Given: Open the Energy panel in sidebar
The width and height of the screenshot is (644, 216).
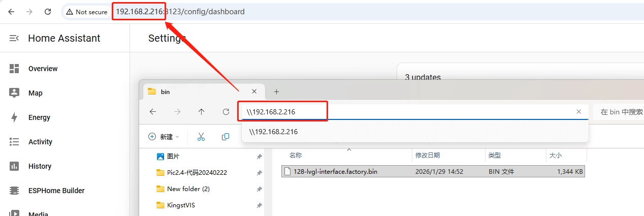Looking at the screenshot, I should (39, 117).
